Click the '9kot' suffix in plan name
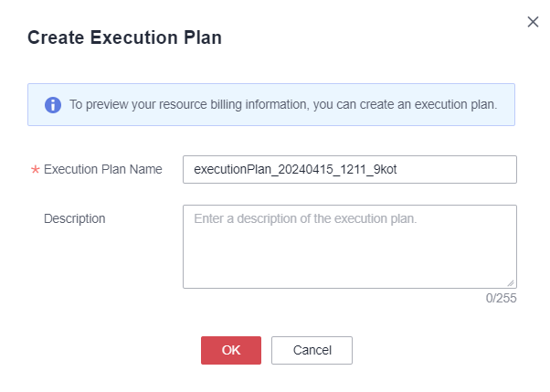550x392 pixels. pos(385,170)
